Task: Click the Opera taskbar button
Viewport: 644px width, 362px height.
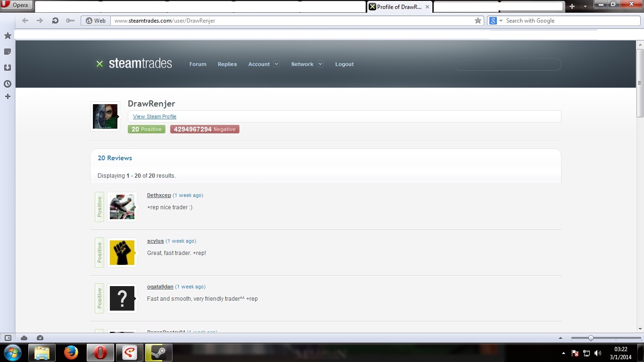Action: (x=100, y=353)
